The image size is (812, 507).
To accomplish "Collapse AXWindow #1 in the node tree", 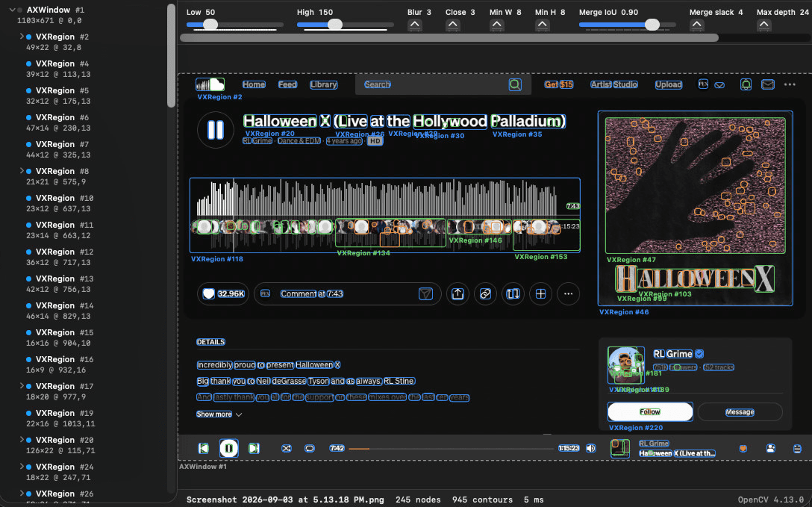I will tap(12, 10).
